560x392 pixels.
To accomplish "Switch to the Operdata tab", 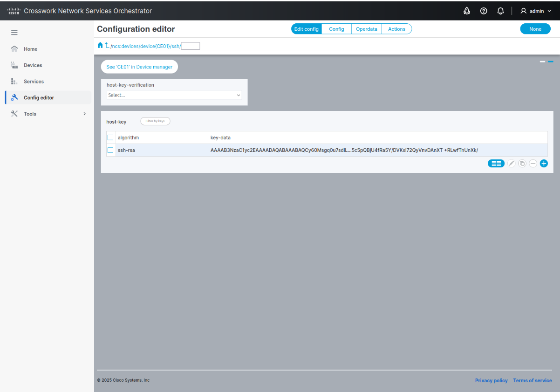I will coord(367,29).
